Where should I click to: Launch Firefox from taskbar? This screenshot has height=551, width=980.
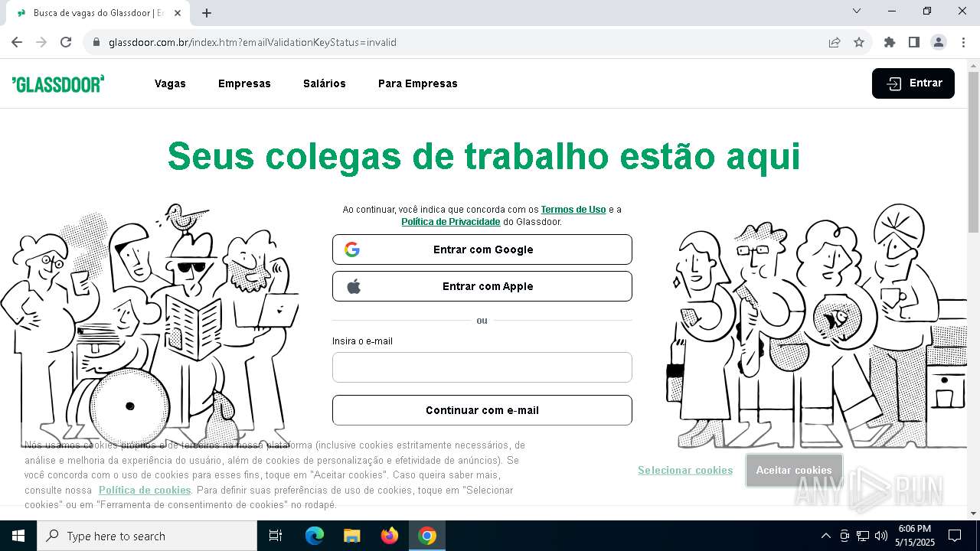[x=390, y=536]
